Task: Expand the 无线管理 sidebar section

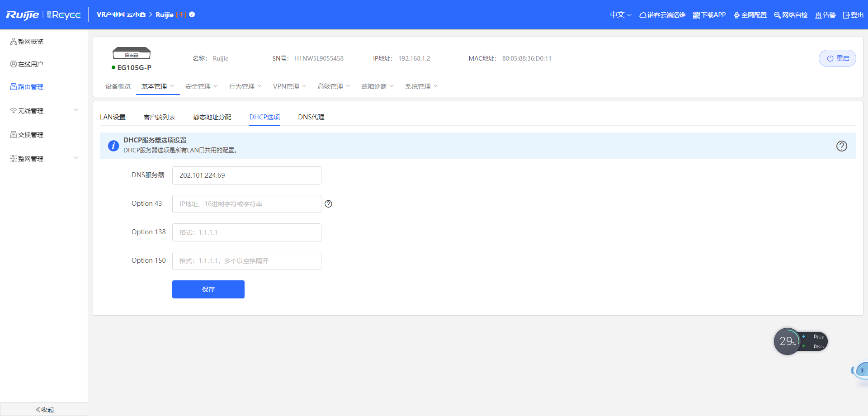Action: tap(44, 111)
